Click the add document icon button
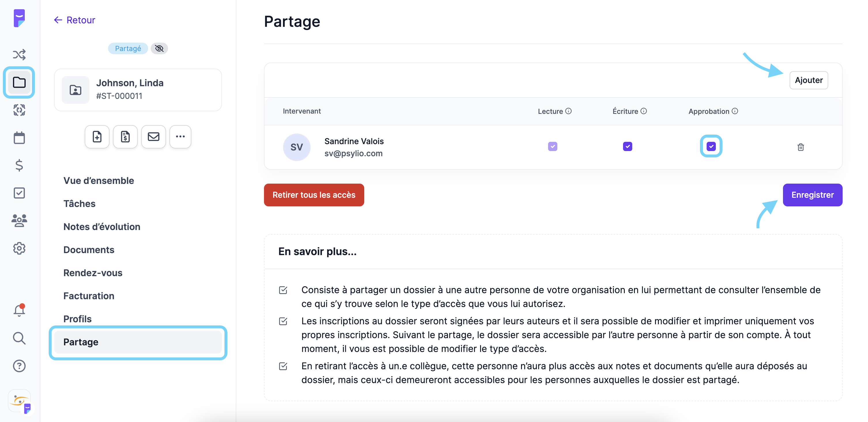This screenshot has width=868, height=422. click(x=97, y=137)
